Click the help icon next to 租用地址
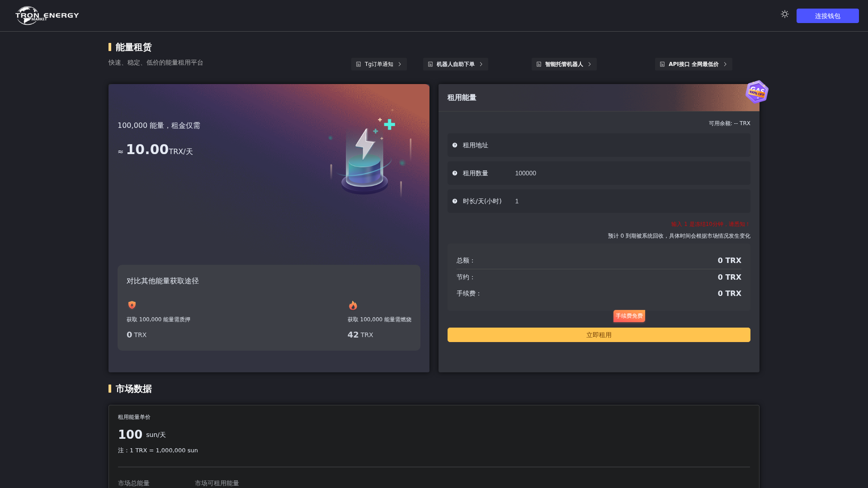This screenshot has height=488, width=868. coord(455,145)
